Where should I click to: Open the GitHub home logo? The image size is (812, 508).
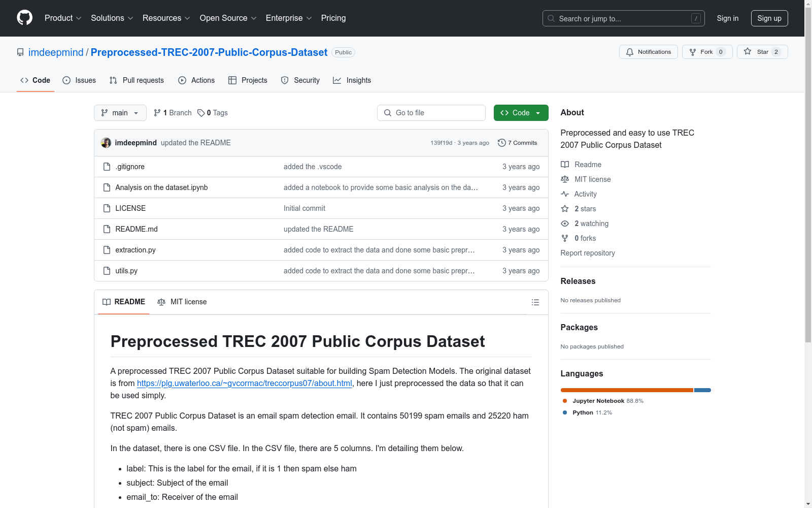pos(24,18)
